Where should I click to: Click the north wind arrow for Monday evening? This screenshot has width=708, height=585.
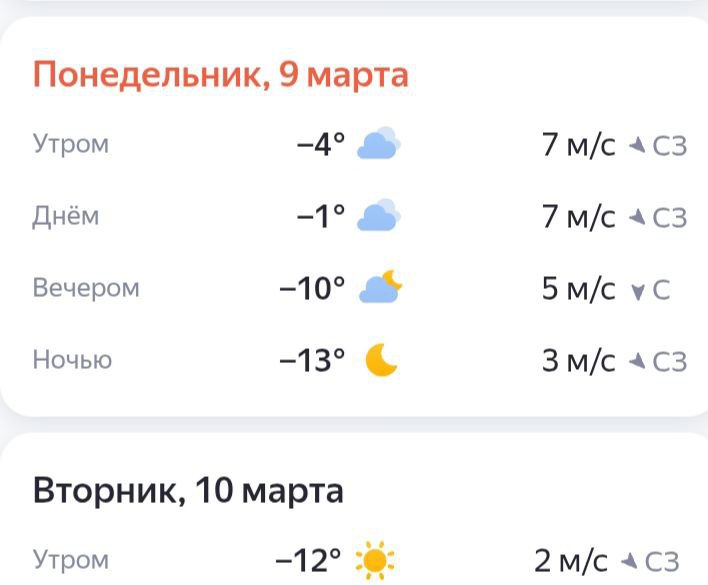(x=636, y=290)
